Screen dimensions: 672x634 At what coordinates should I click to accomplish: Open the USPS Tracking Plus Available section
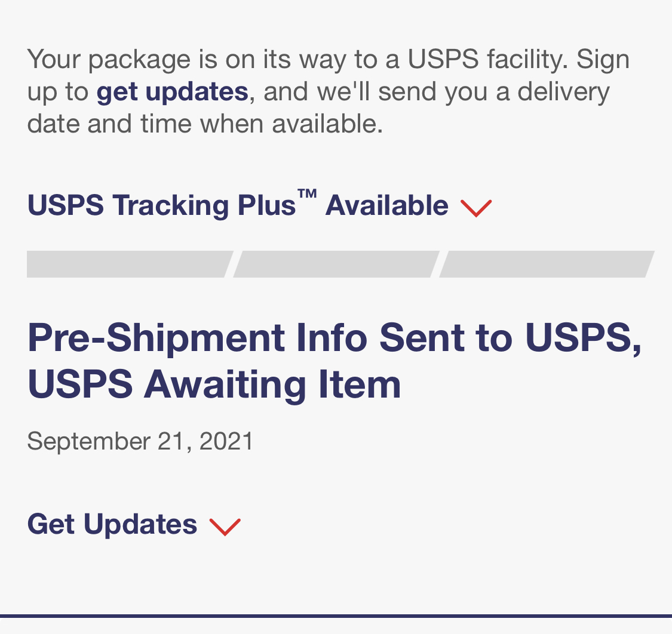238,206
